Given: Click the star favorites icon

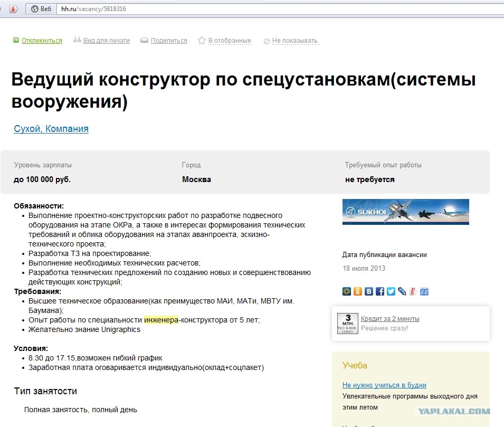Looking at the screenshot, I should coord(202,40).
